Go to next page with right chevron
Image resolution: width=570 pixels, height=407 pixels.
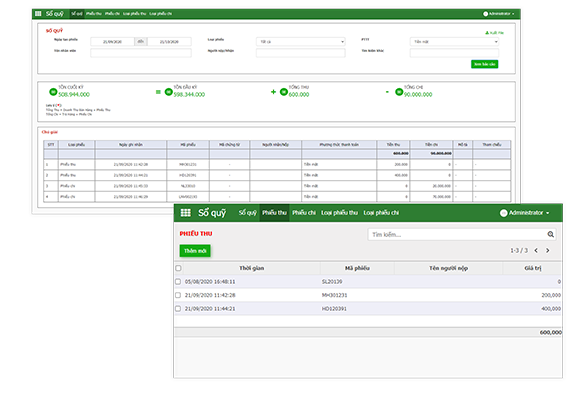547,250
